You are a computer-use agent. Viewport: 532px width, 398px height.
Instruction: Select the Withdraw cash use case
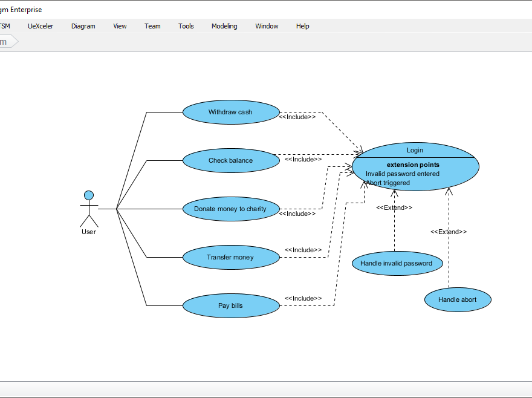(x=231, y=112)
